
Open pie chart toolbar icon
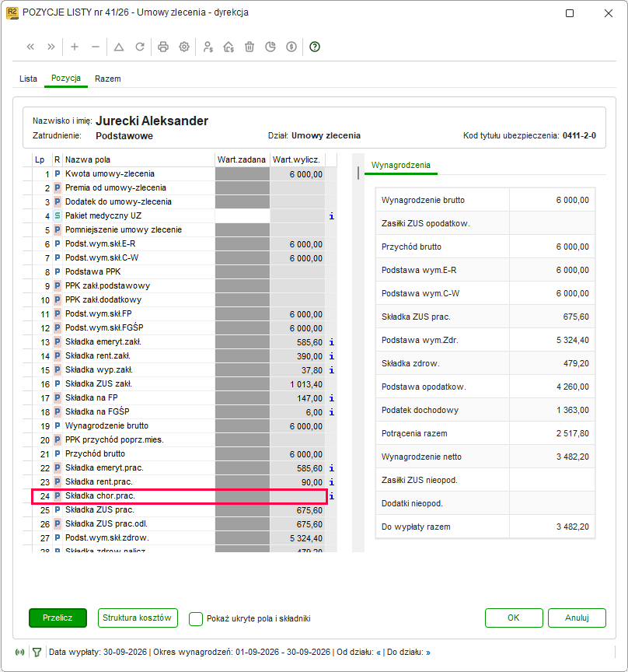click(270, 47)
